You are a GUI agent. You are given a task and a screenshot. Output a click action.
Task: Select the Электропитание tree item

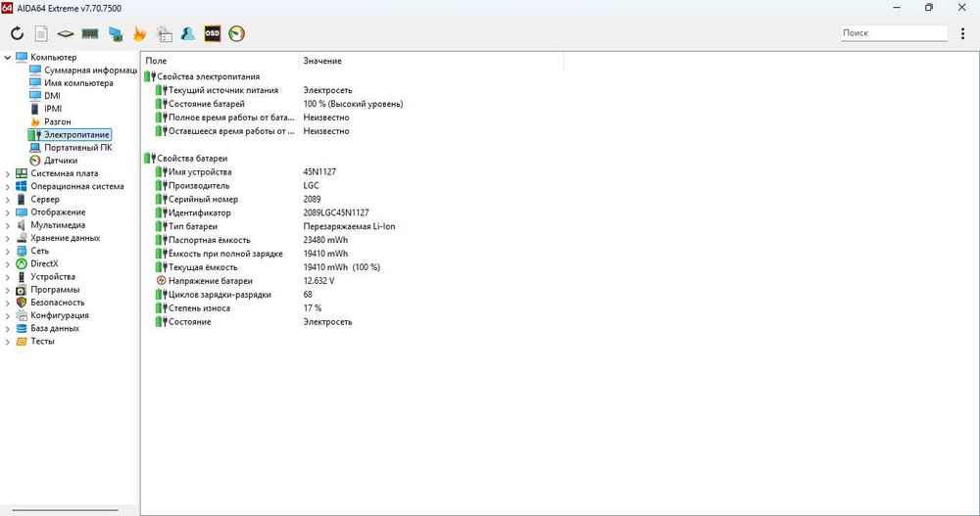(76, 134)
